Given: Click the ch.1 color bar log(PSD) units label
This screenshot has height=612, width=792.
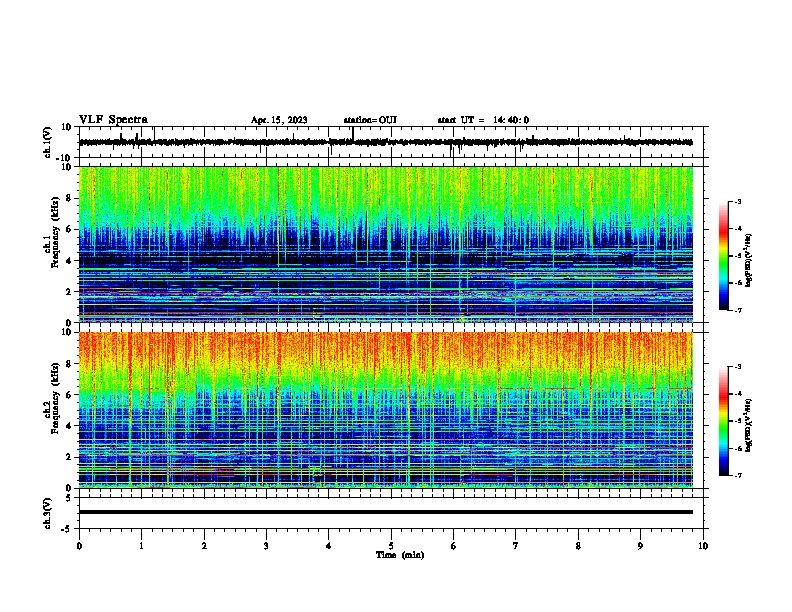Looking at the screenshot, I should (x=749, y=260).
